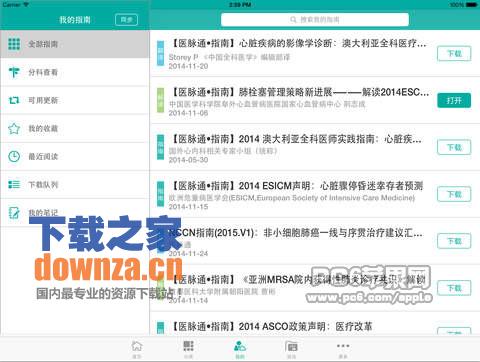Click the notebook pencil icon for 我的笔记

coord(14,212)
